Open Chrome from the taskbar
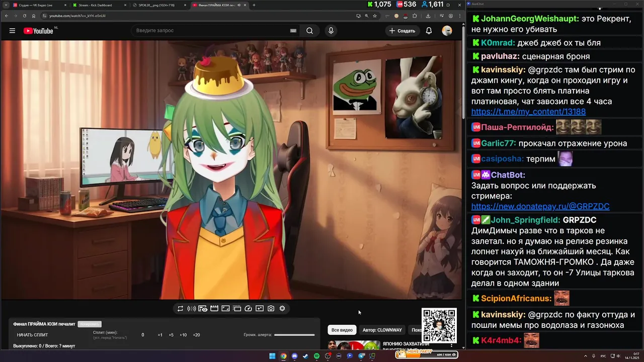 coord(283,356)
